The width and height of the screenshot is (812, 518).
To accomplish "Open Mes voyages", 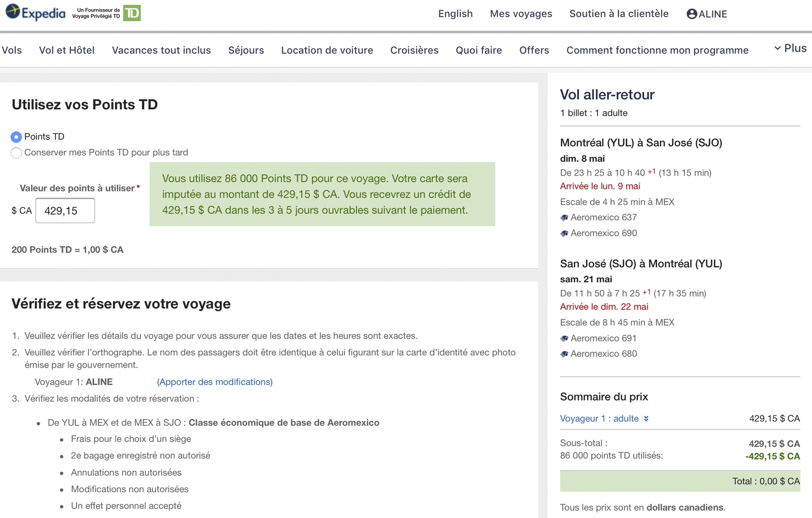I will (x=521, y=14).
